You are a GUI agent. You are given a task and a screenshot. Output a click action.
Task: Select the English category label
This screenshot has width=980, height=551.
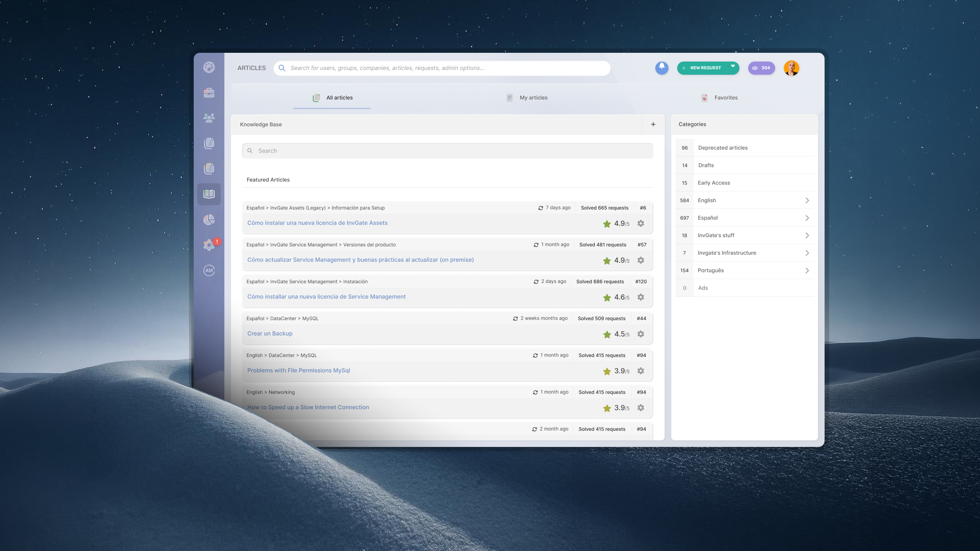707,201
